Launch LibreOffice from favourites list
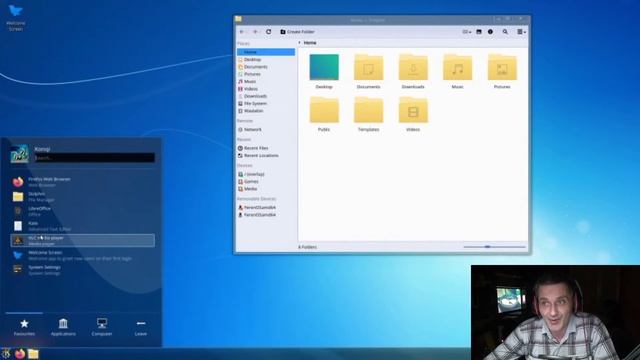Viewport: 640px width, 360px height. click(82, 211)
